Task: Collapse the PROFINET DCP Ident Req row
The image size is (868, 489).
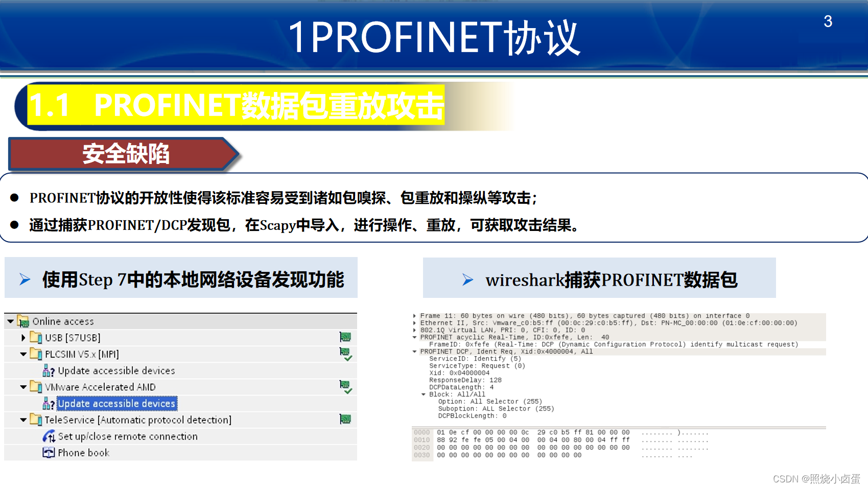Action: (x=414, y=352)
